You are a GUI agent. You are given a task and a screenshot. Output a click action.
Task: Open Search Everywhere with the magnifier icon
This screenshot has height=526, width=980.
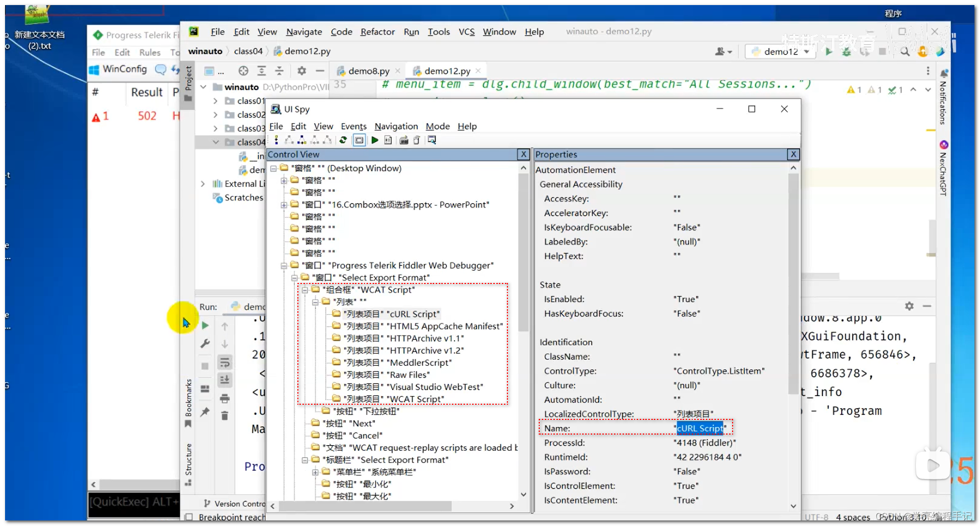(904, 51)
